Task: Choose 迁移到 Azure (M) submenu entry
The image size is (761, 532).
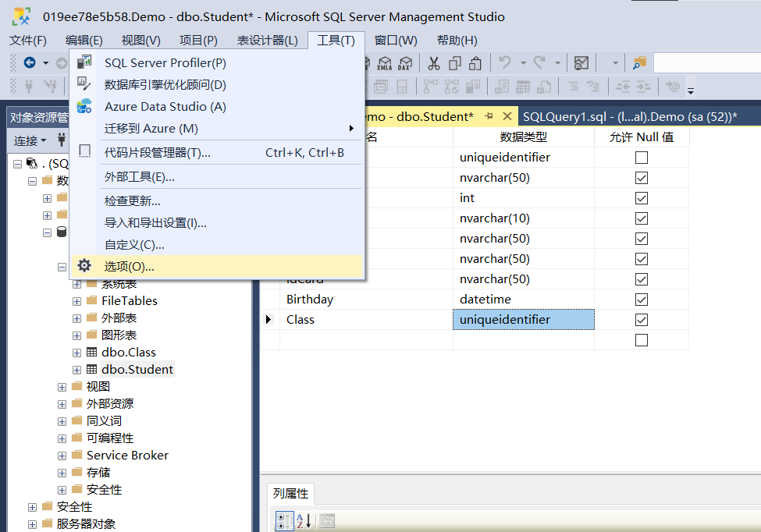Action: (217, 129)
